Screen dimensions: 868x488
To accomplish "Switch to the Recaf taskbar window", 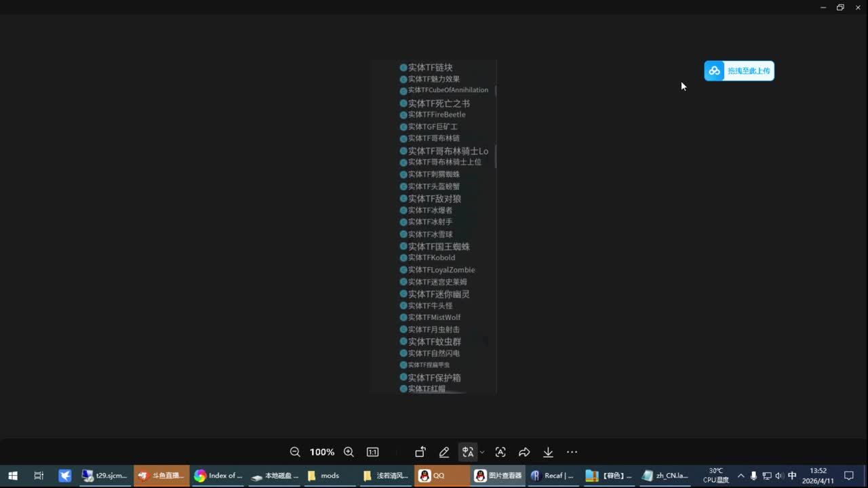I will (x=553, y=476).
